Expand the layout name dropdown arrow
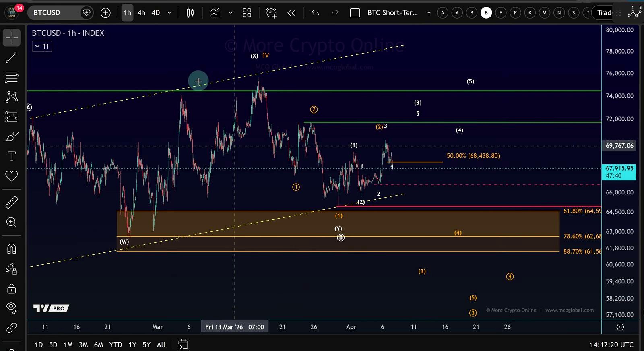644x351 pixels. (x=429, y=13)
